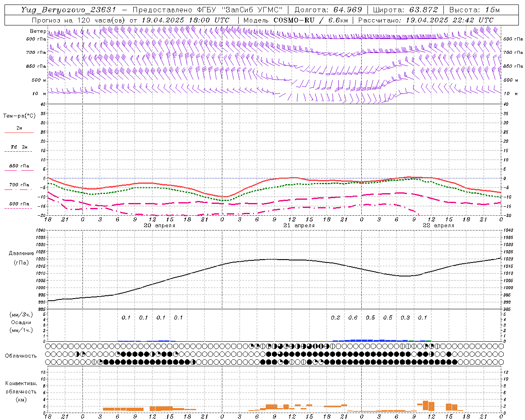Click the 10 м wind level label on left
This screenshot has width=525, height=420.
coord(39,94)
